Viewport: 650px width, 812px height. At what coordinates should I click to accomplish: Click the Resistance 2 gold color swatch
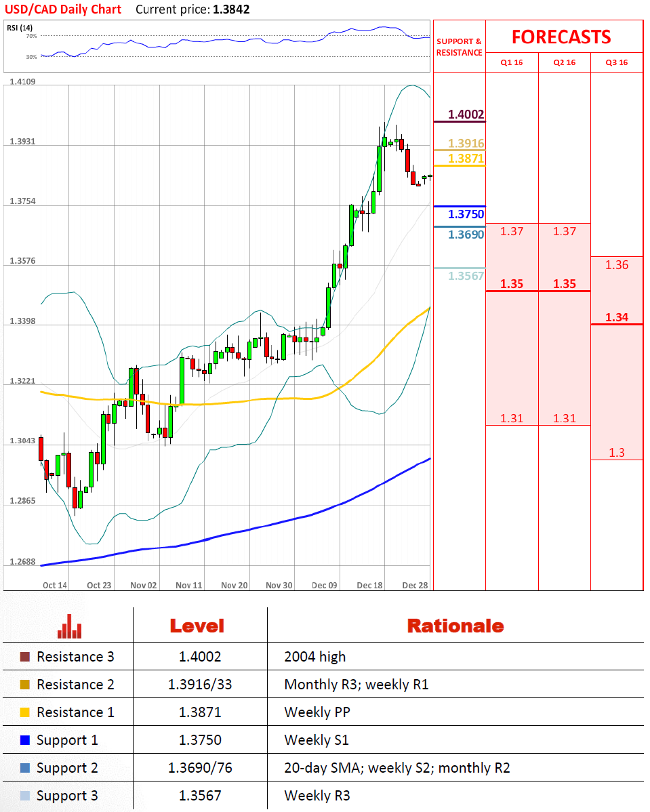point(25,685)
